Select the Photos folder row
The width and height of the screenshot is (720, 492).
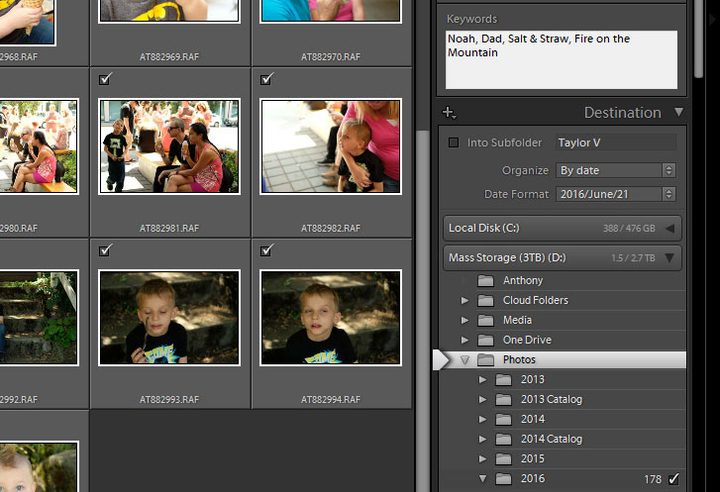pos(561,360)
